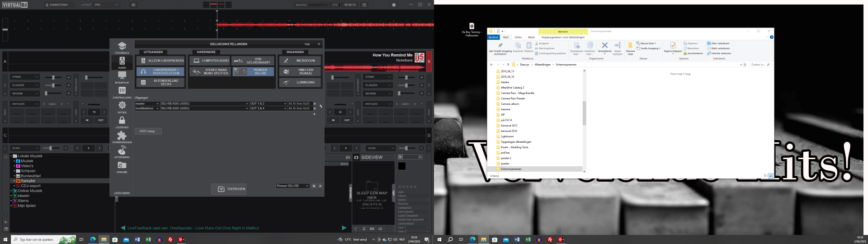868x244 pixels.
Task: Open Nieuw item dropdown in Explorer
Action: point(646,43)
